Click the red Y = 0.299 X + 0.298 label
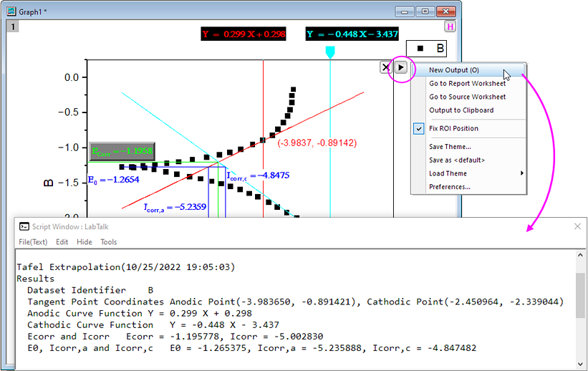588x371 pixels. click(x=244, y=34)
